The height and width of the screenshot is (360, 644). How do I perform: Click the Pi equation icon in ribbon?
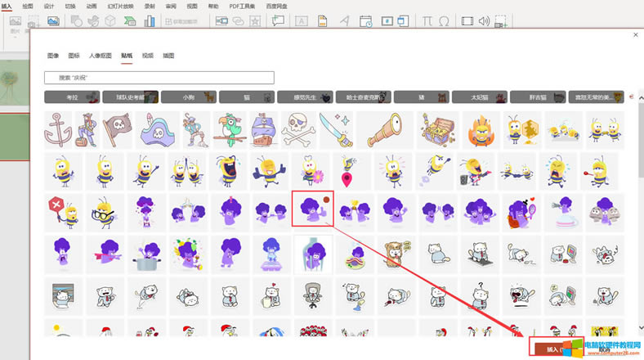click(x=427, y=20)
